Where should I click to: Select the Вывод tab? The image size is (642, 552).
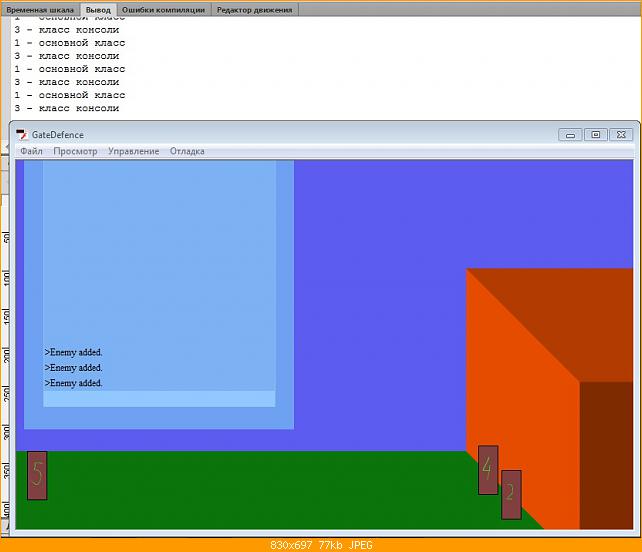pos(98,10)
